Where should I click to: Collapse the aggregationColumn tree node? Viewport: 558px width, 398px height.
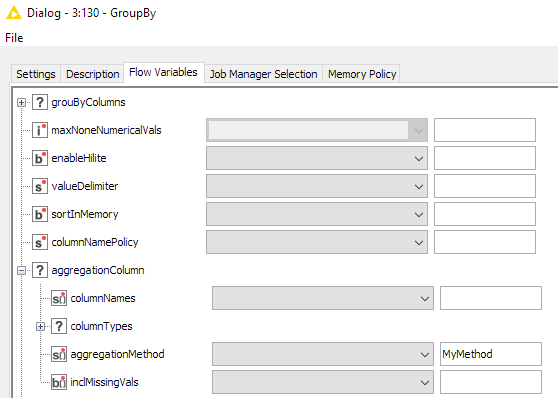point(21,271)
